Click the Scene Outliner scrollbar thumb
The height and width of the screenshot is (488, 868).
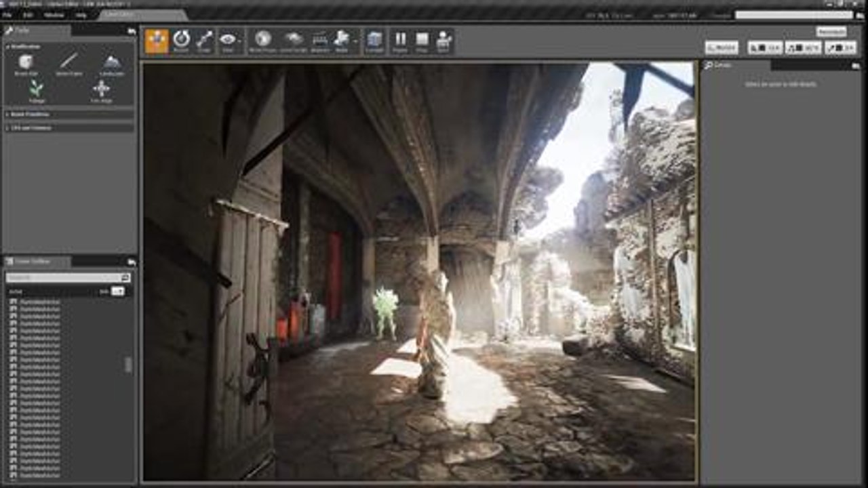[128, 365]
